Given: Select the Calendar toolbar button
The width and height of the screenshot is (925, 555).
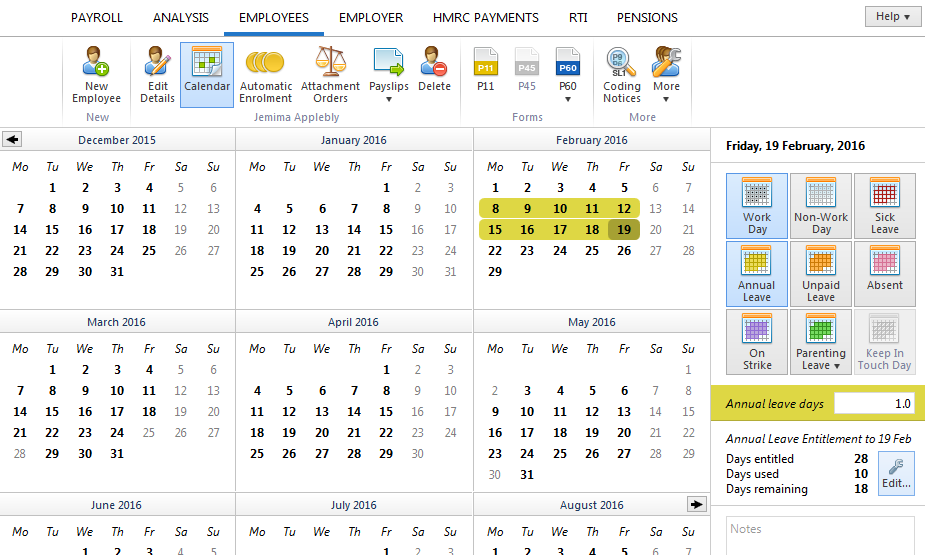Looking at the screenshot, I should coord(207,75).
